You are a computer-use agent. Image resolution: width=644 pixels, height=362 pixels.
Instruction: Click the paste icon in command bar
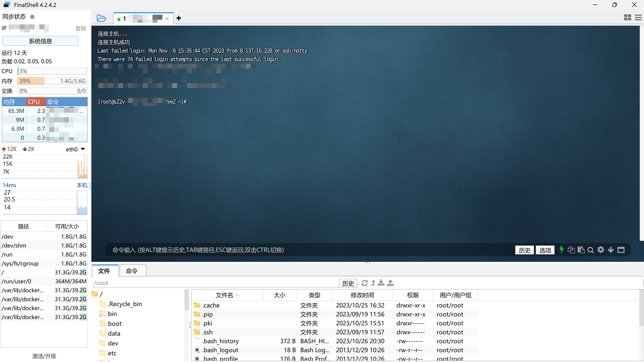click(x=581, y=250)
